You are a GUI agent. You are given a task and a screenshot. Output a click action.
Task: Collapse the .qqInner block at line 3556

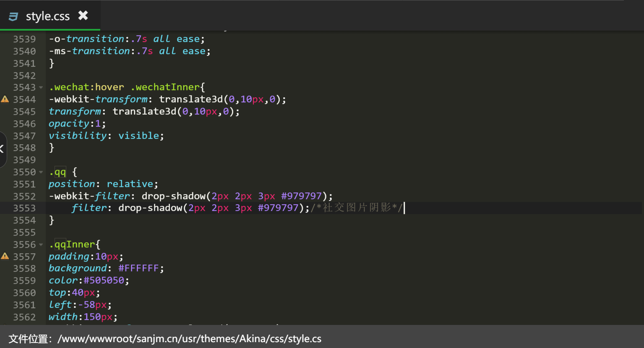pyautogui.click(x=41, y=245)
